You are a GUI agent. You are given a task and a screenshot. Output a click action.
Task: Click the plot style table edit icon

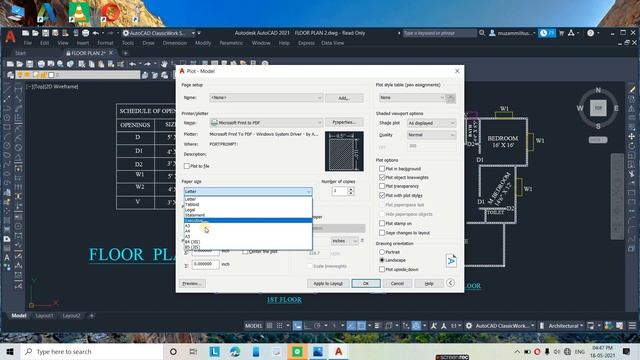(x=451, y=98)
